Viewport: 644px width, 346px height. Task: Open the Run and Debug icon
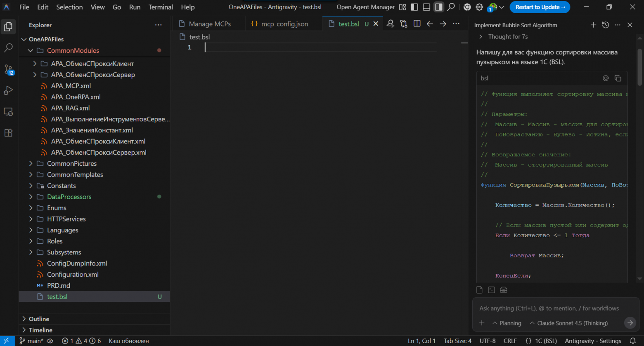(8, 90)
